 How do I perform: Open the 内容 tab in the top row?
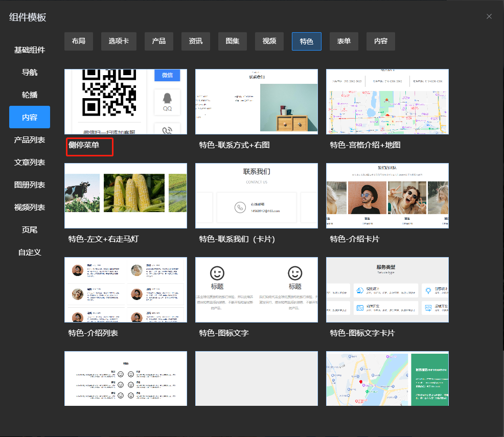(x=381, y=41)
